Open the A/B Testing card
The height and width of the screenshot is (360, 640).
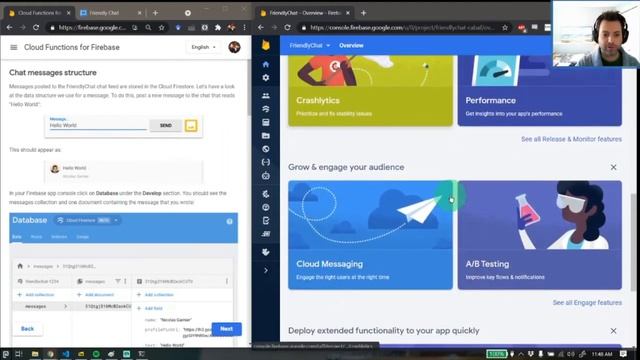540,235
